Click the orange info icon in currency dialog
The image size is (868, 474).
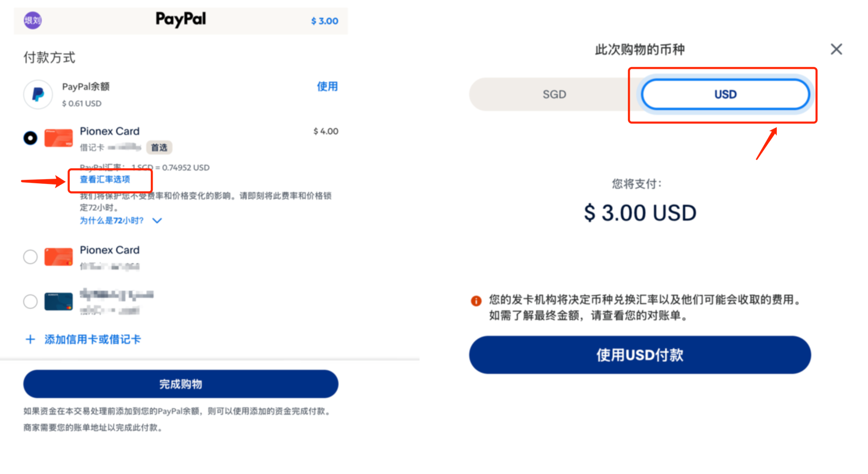pos(476,301)
